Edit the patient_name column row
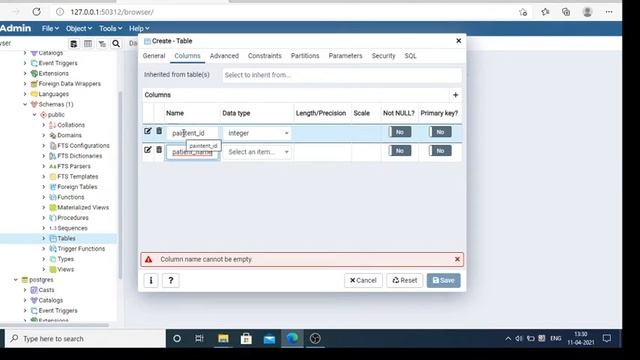 click(148, 150)
